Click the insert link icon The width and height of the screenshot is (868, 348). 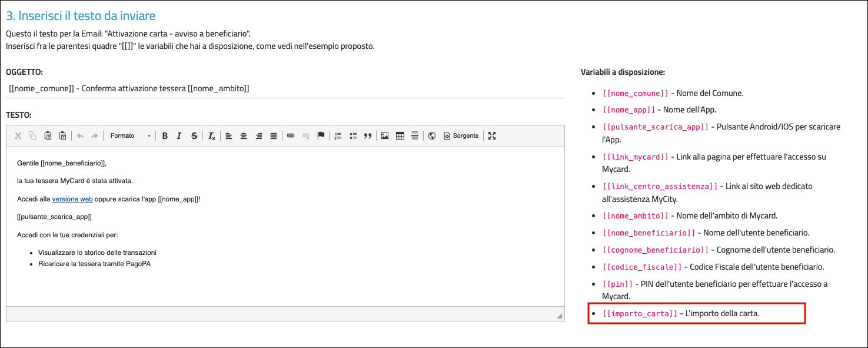coord(290,136)
